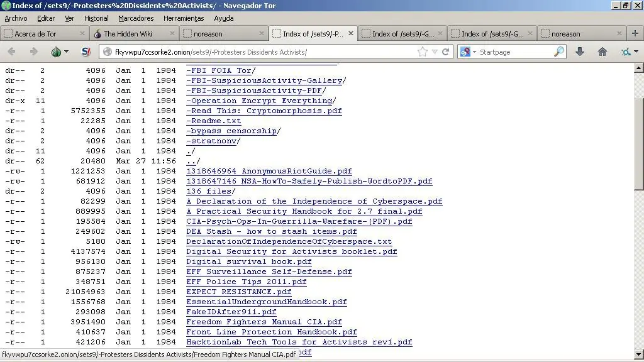Screen dimensions: 644x362
Task: Open DEA Stash - how to stash items.pdf
Action: (272, 231)
